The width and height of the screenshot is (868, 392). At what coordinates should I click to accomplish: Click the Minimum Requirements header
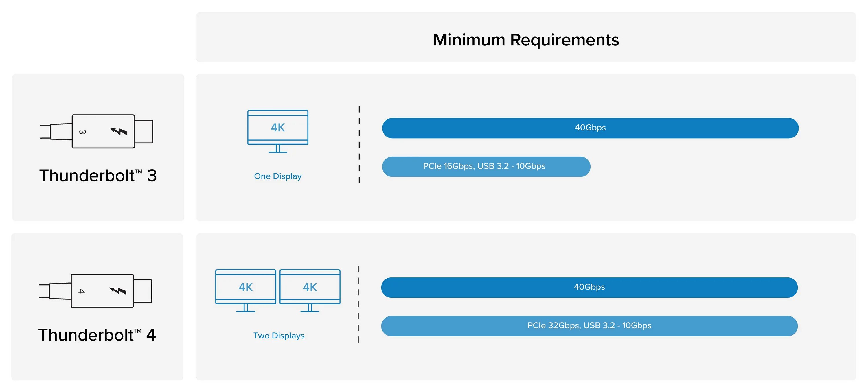(526, 40)
